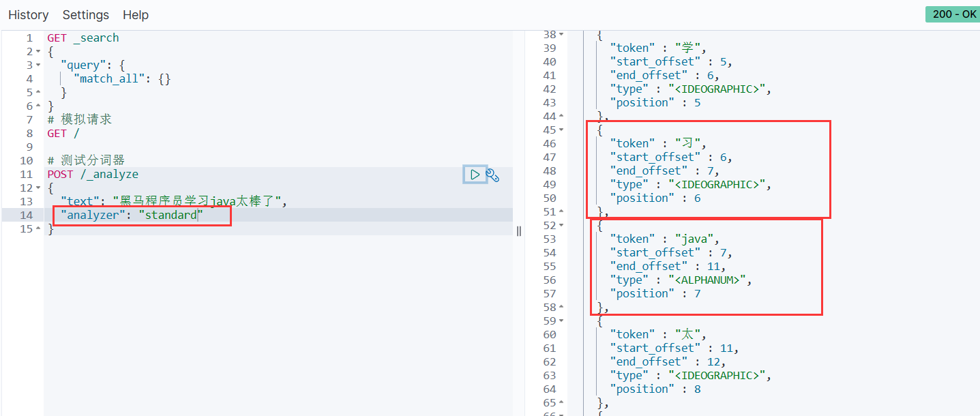Open the Settings menu

(x=86, y=15)
